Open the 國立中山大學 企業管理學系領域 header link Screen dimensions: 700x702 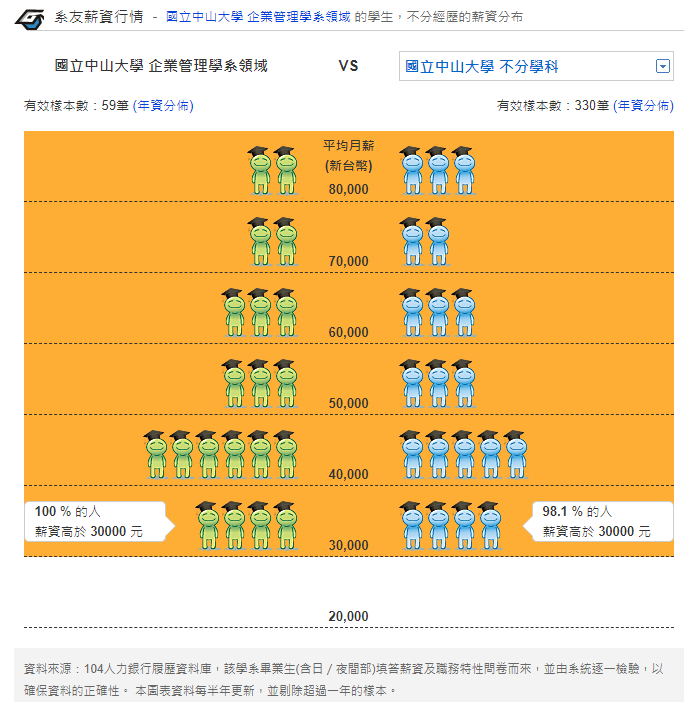pyautogui.click(x=258, y=17)
